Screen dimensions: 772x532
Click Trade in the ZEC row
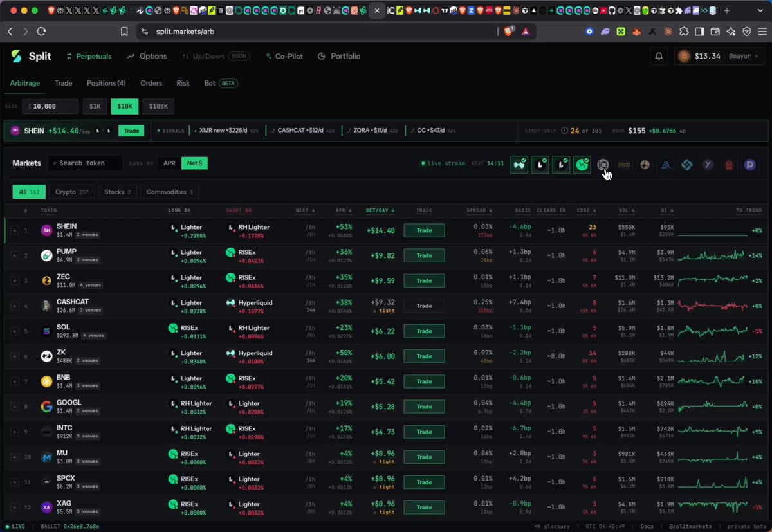pos(424,280)
